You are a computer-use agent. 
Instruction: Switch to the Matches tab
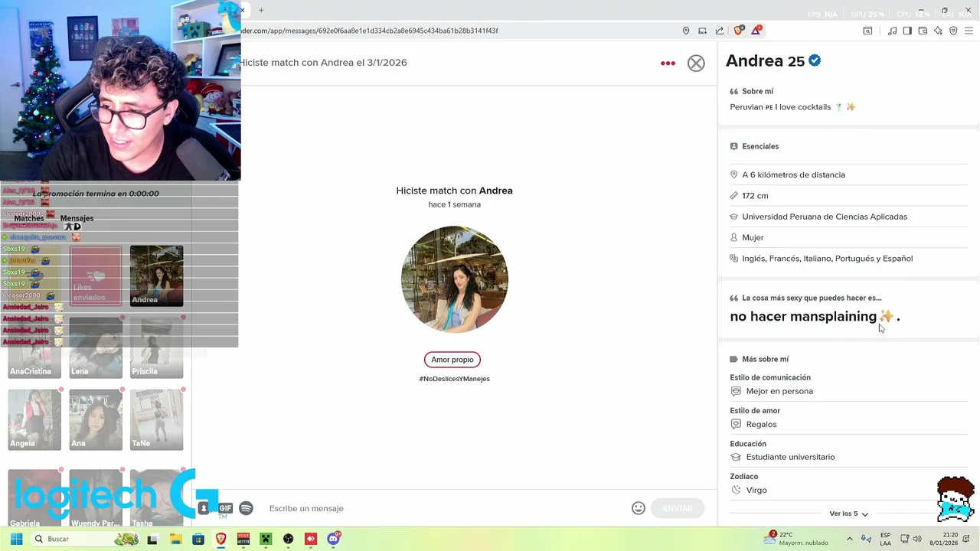point(29,218)
